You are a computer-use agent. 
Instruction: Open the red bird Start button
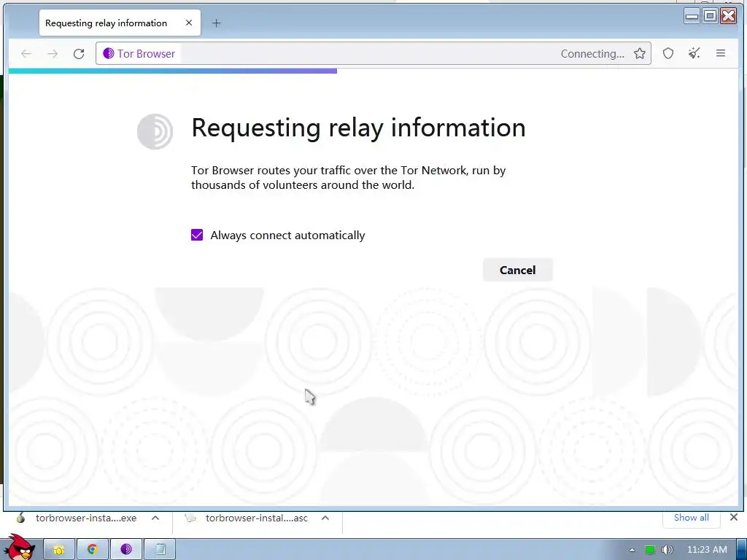[x=20, y=548]
